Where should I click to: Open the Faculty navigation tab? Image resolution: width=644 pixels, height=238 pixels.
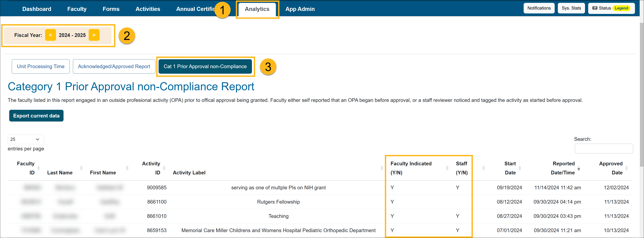77,9
